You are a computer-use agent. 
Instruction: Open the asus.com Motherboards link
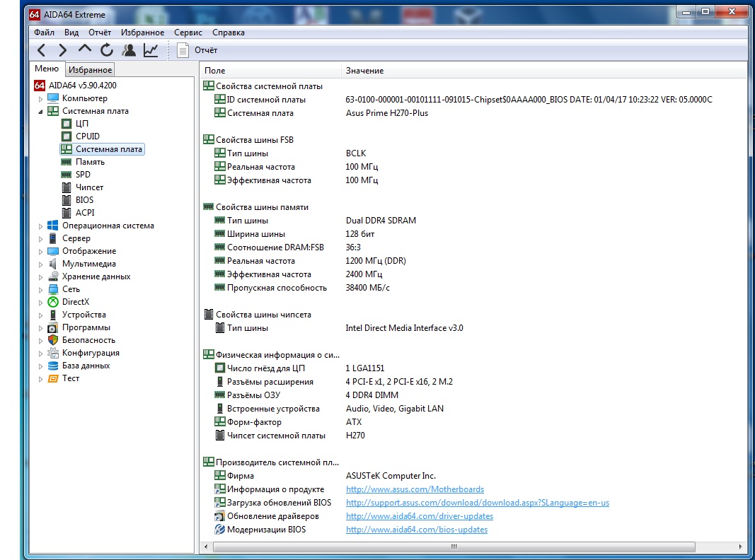(x=415, y=489)
